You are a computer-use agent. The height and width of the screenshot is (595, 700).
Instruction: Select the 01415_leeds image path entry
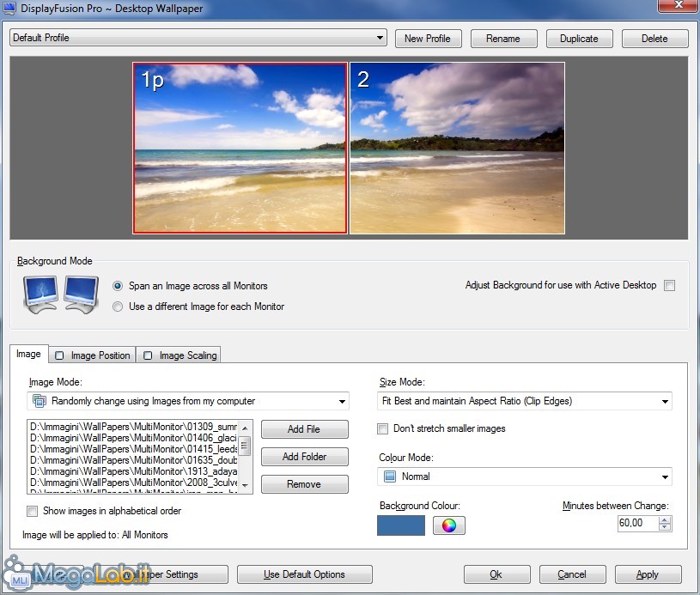point(133,449)
